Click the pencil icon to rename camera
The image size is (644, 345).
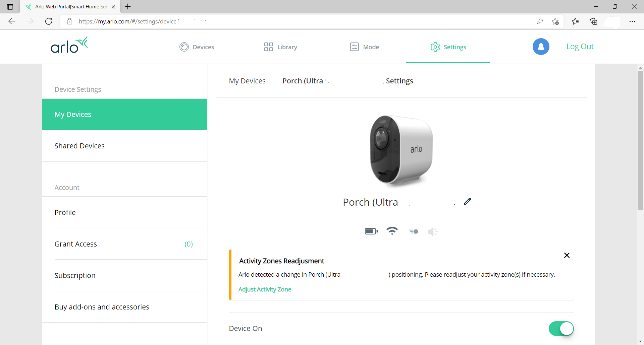(x=468, y=201)
